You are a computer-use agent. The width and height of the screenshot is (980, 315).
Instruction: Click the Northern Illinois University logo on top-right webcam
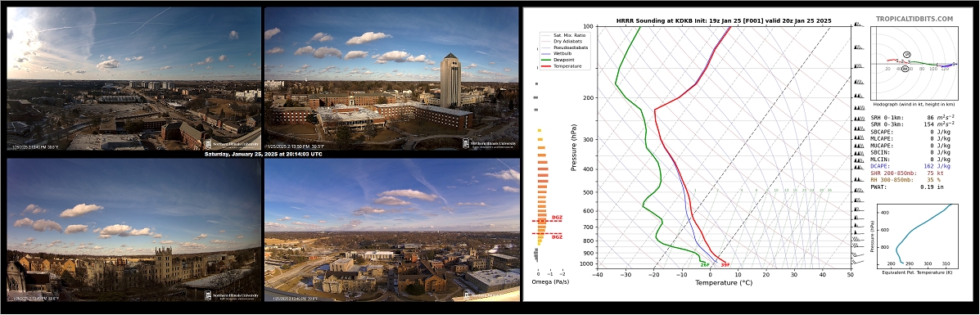[490, 143]
